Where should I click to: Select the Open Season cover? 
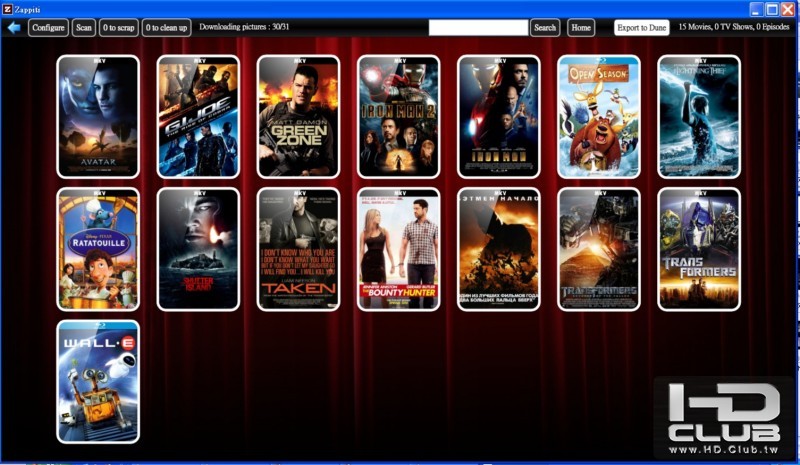(599, 117)
